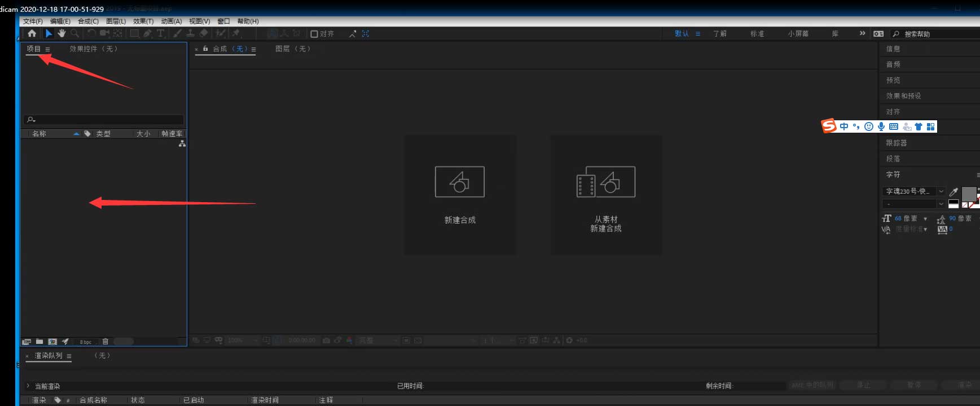Select the Brush tool

point(177,34)
